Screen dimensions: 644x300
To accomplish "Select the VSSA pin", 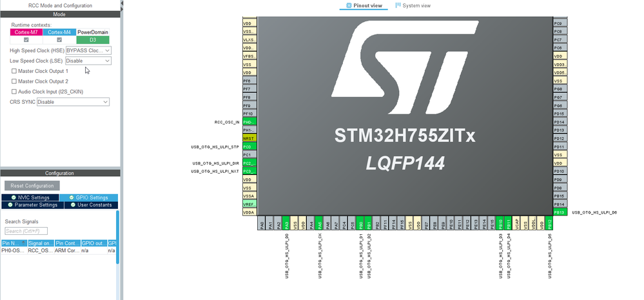I will tap(249, 196).
